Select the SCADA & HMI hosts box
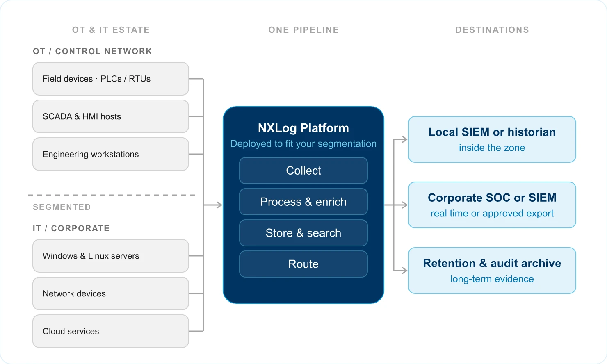The height and width of the screenshot is (364, 607). [x=111, y=116]
